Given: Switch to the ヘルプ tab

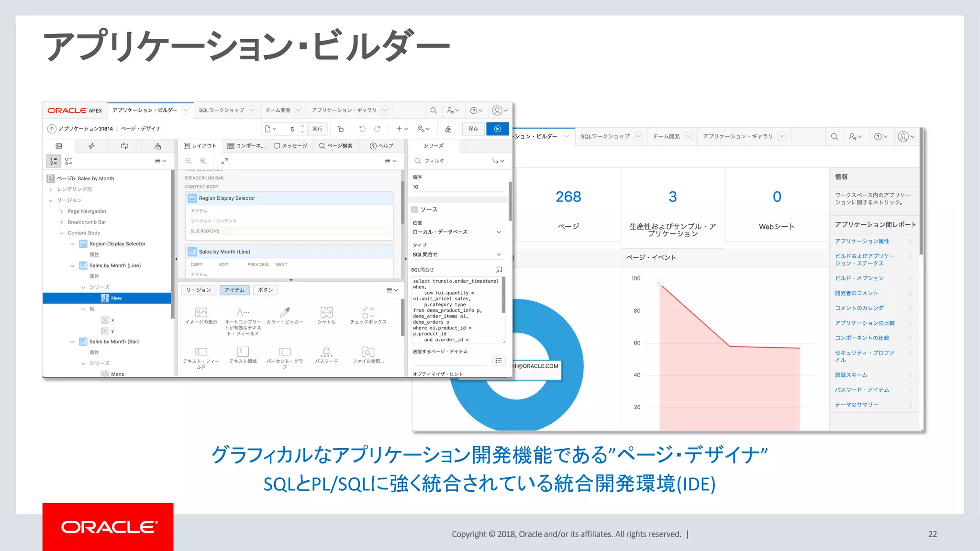Looking at the screenshot, I should click(x=381, y=146).
